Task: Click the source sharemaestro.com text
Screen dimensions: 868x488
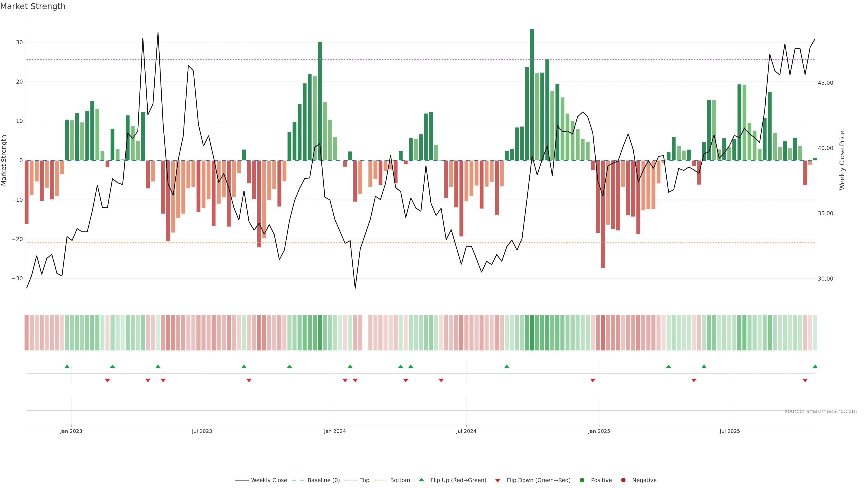Action: pos(821,411)
